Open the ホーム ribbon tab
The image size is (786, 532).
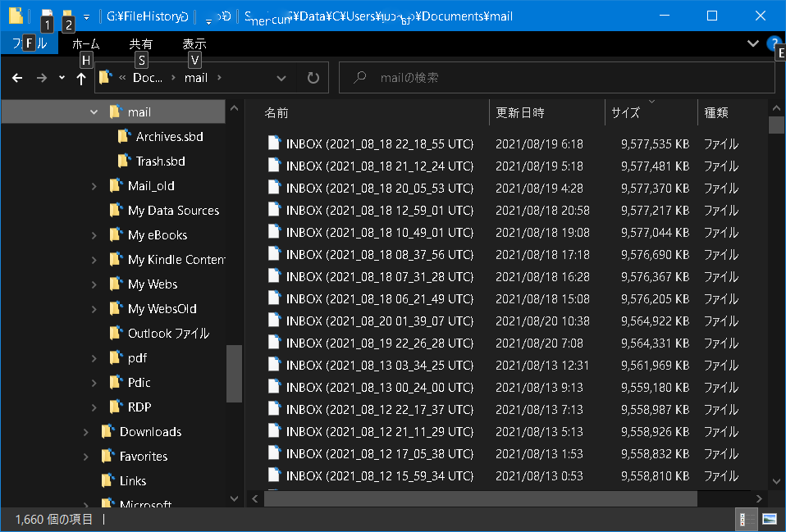(85, 43)
